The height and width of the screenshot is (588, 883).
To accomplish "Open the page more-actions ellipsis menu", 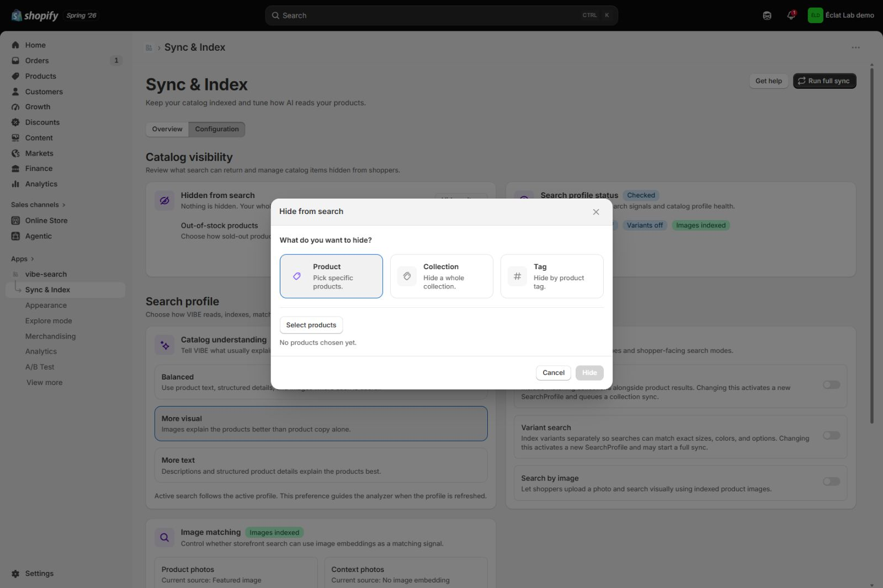I will click(855, 47).
